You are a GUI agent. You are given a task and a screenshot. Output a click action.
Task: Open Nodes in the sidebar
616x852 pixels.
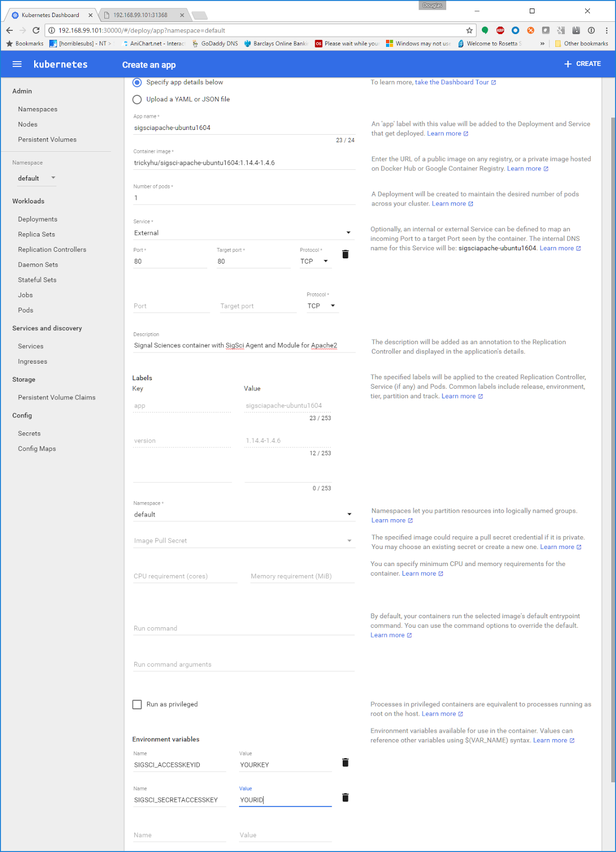pyautogui.click(x=28, y=124)
